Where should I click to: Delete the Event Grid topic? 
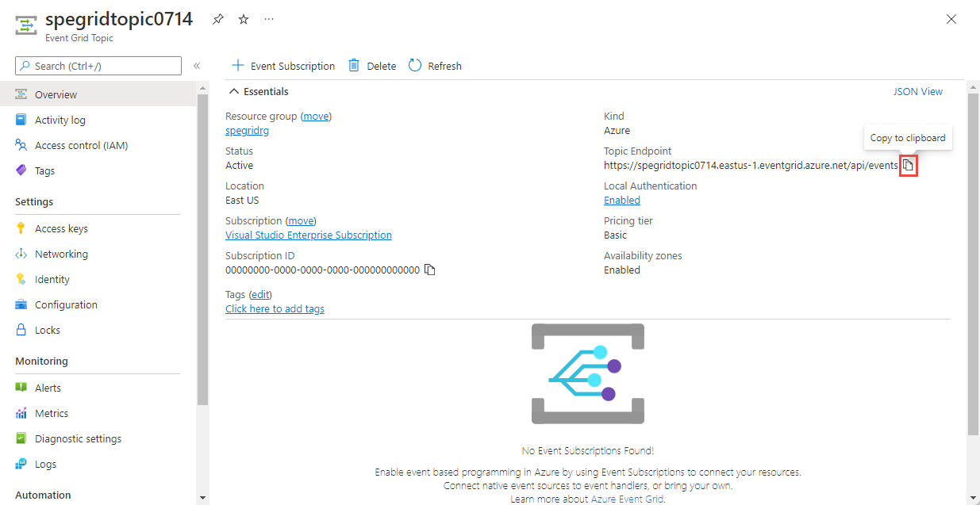[372, 66]
